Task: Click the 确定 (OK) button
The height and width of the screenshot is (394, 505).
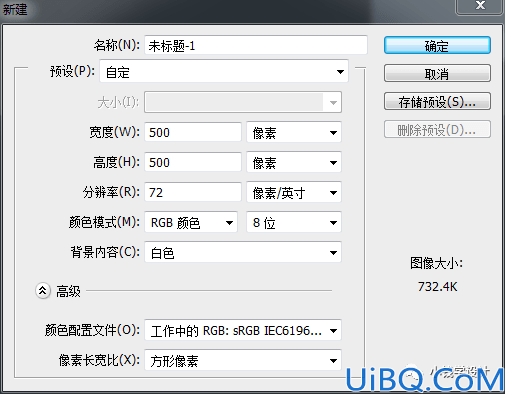Action: coord(437,45)
